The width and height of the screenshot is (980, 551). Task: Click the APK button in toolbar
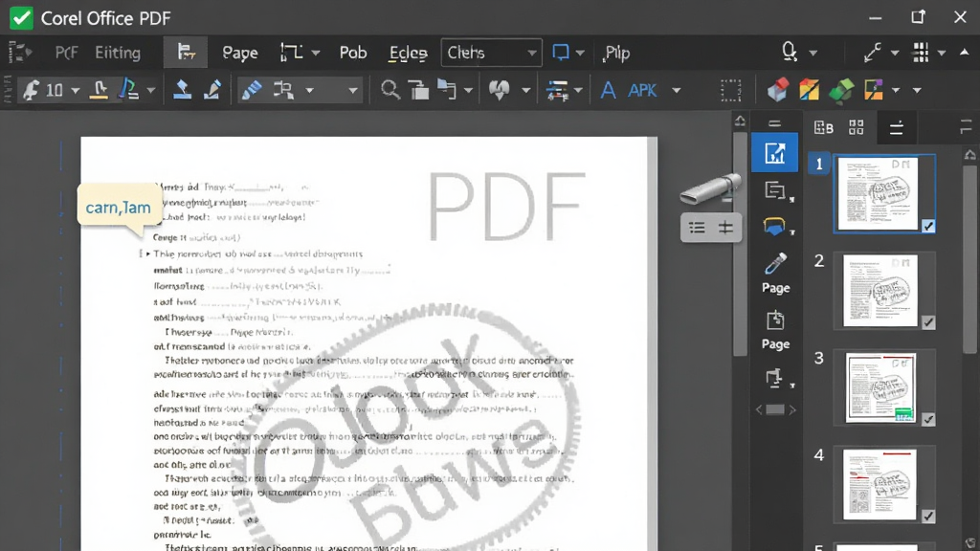coord(642,91)
